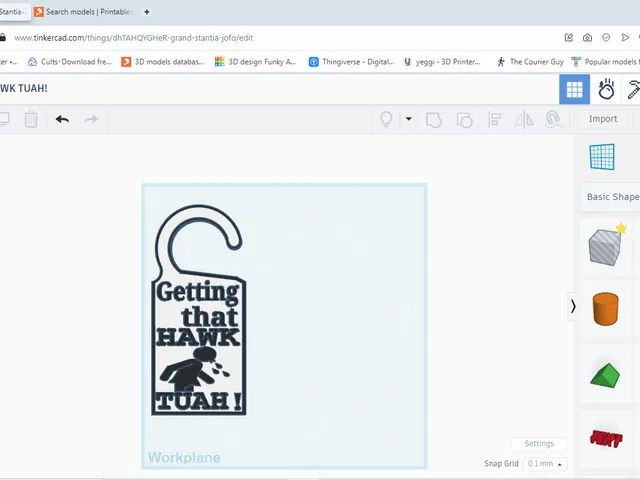The height and width of the screenshot is (480, 640).
Task: Open the 3D design Funky bookmark
Action: pyautogui.click(x=256, y=62)
